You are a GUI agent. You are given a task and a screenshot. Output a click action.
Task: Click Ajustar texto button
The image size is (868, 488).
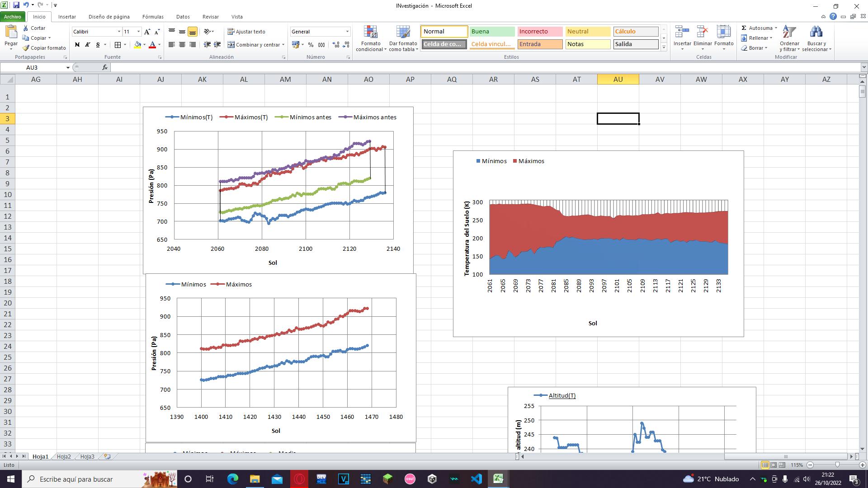[246, 32]
